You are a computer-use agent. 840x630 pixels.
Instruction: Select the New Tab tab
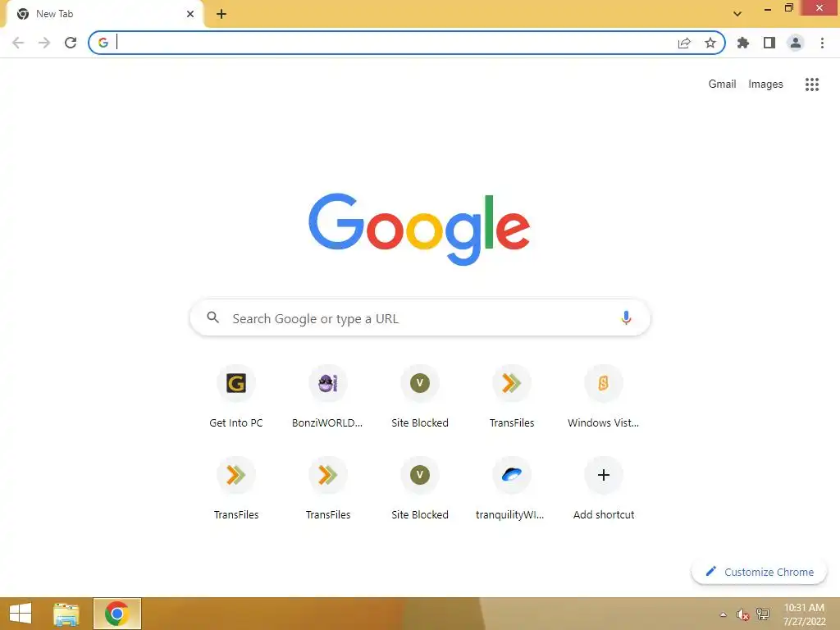105,14
